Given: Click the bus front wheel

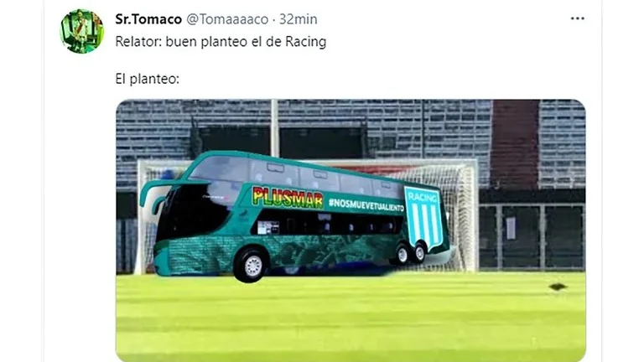Looking at the screenshot, I should 251,265.
